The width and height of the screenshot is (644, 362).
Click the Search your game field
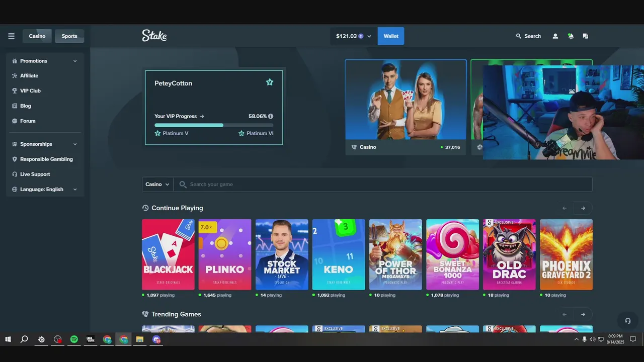[x=382, y=184]
